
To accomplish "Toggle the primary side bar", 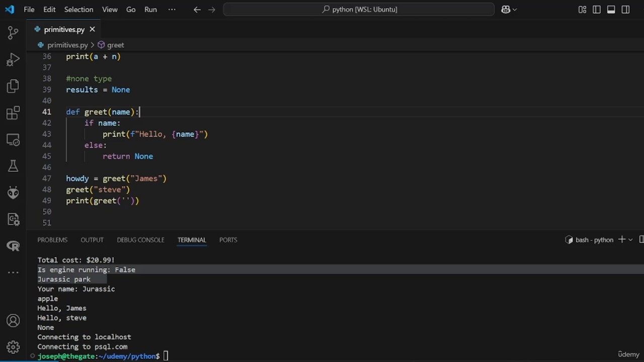I will click(x=597, y=10).
